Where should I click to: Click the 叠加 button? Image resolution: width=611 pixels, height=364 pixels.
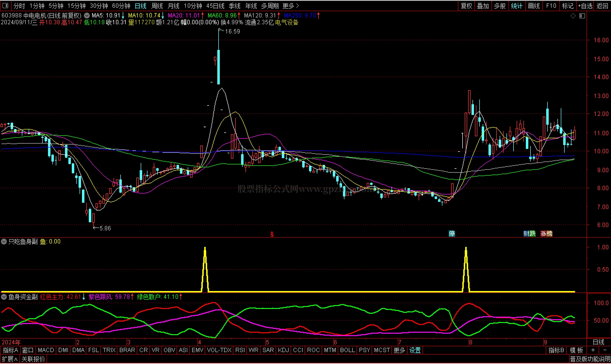click(x=483, y=6)
